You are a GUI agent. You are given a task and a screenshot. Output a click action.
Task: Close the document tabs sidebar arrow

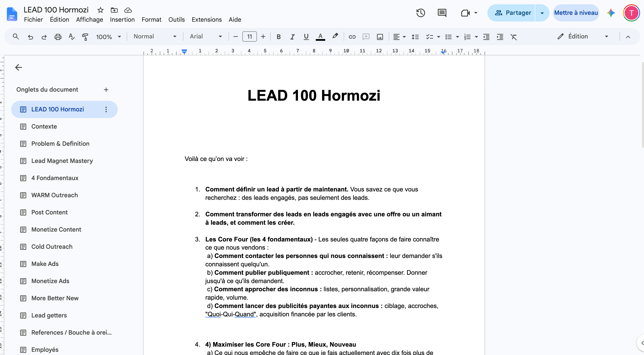18,67
